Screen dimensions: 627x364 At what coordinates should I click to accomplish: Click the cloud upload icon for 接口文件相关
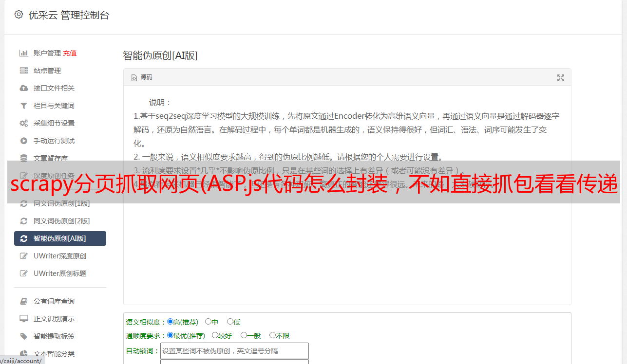point(23,88)
